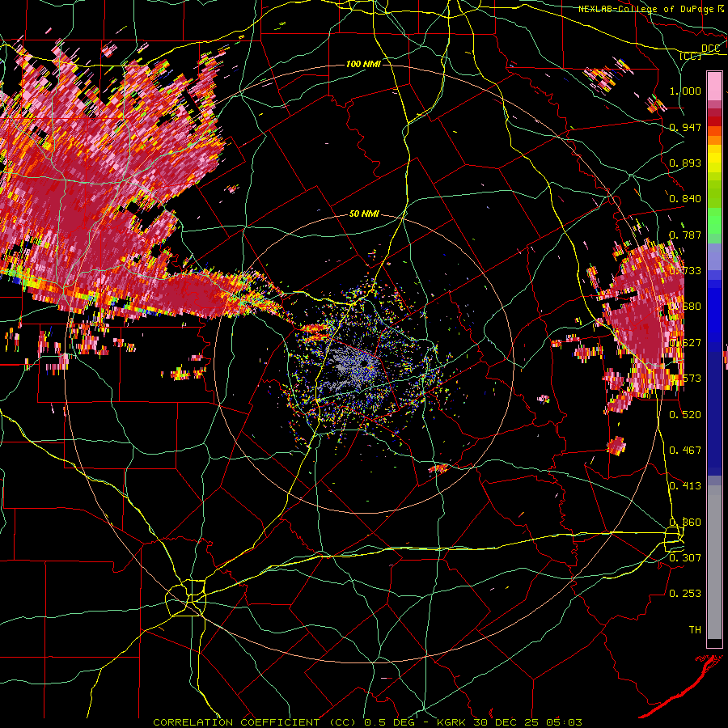This screenshot has height=728, width=728.
Task: Click the KGRK radar site identifier
Action: pos(453,722)
